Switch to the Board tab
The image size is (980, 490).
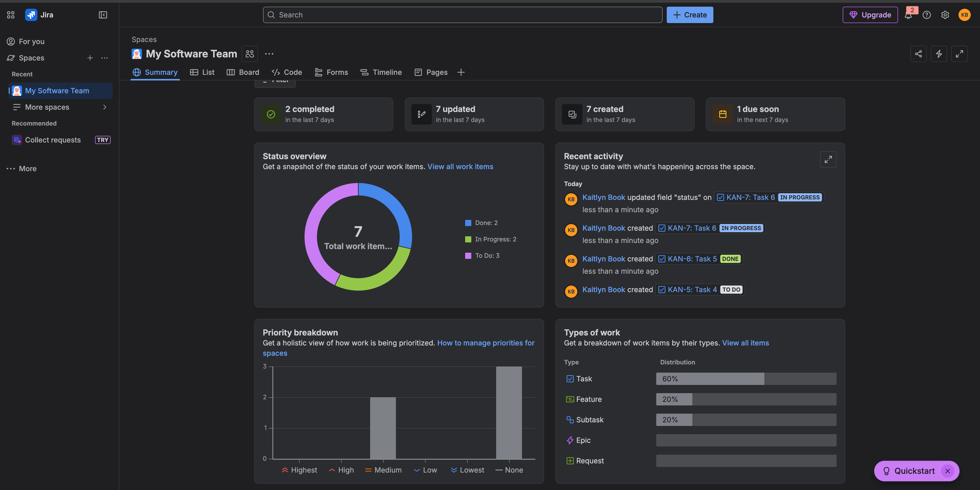pyautogui.click(x=243, y=72)
